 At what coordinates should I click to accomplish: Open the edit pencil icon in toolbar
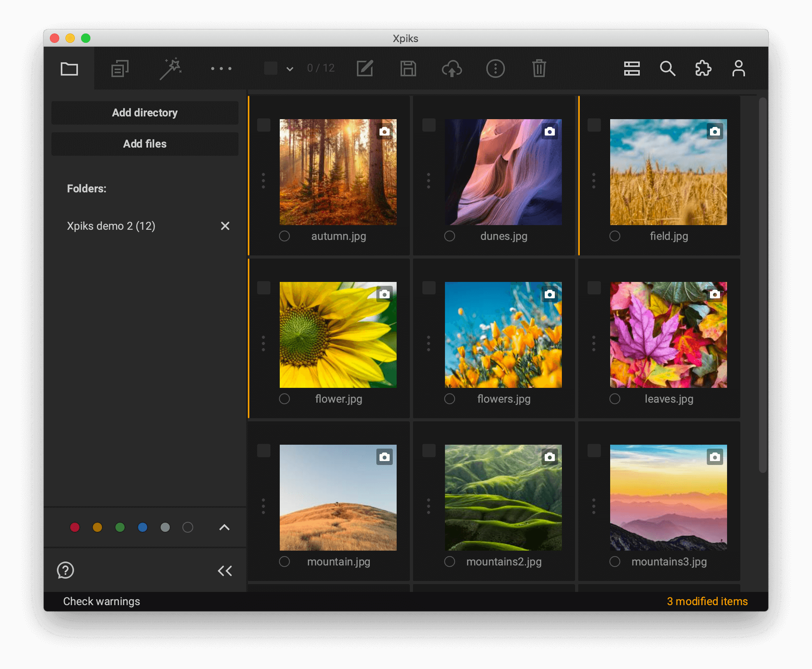[365, 69]
